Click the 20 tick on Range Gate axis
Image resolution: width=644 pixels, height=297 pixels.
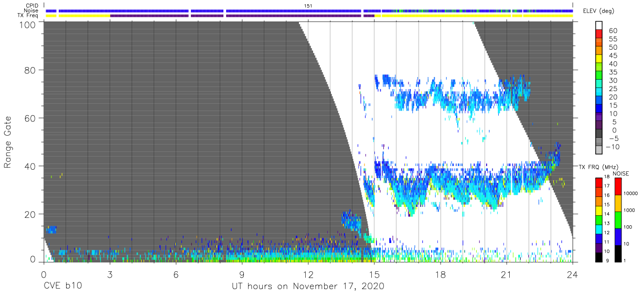(x=30, y=214)
